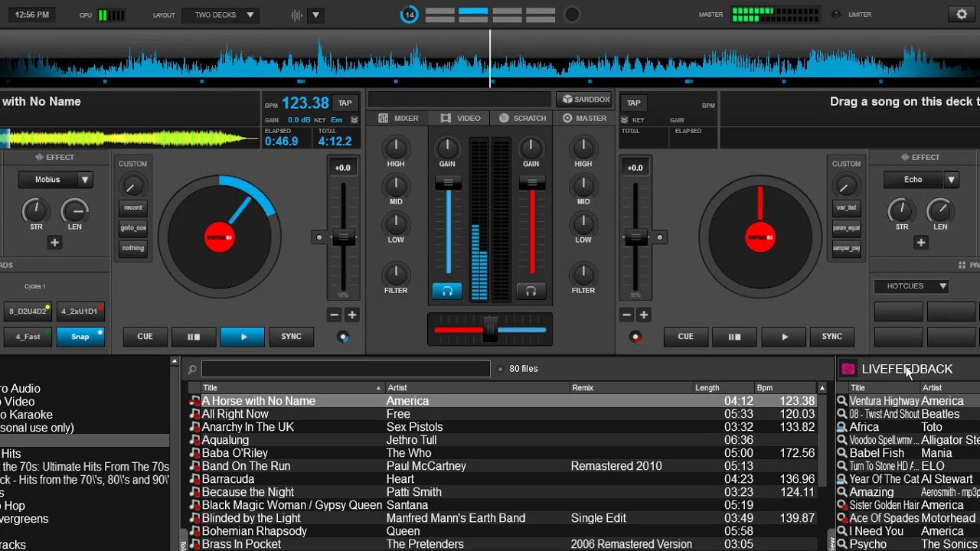Image resolution: width=980 pixels, height=551 pixels.
Task: Click the left deck pitch minus button
Action: coord(334,315)
